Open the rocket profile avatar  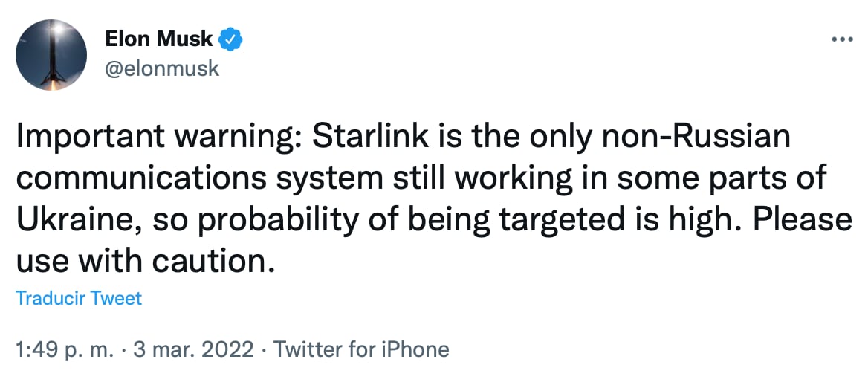click(51, 55)
